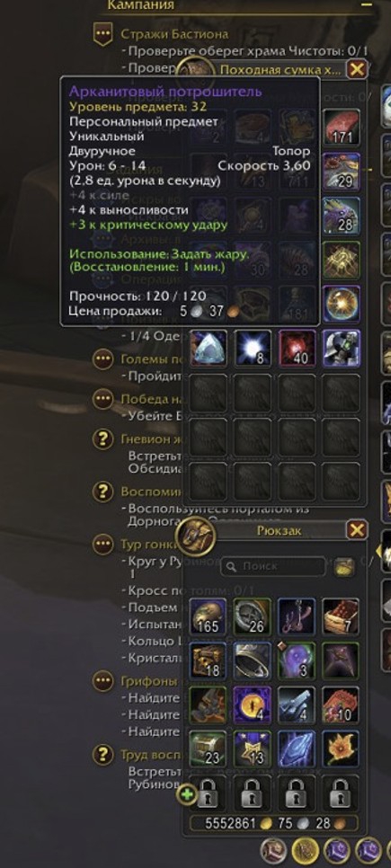Select the yellow eye item with count 4
This screenshot has width=391, height=868.
(253, 704)
